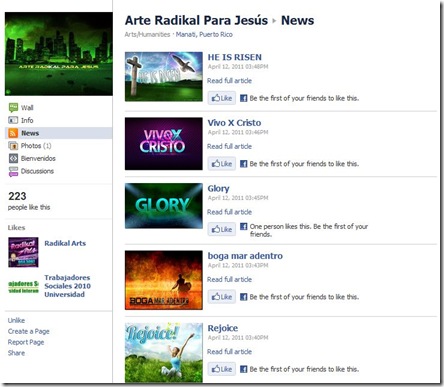Click the Facebook icon beside Glory like text
The width and height of the screenshot is (444, 387).
click(244, 226)
